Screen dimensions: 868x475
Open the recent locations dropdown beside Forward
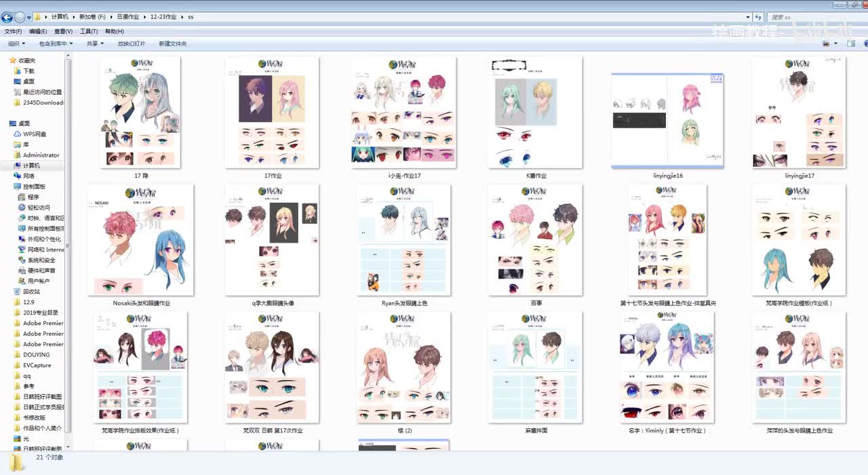pos(29,17)
